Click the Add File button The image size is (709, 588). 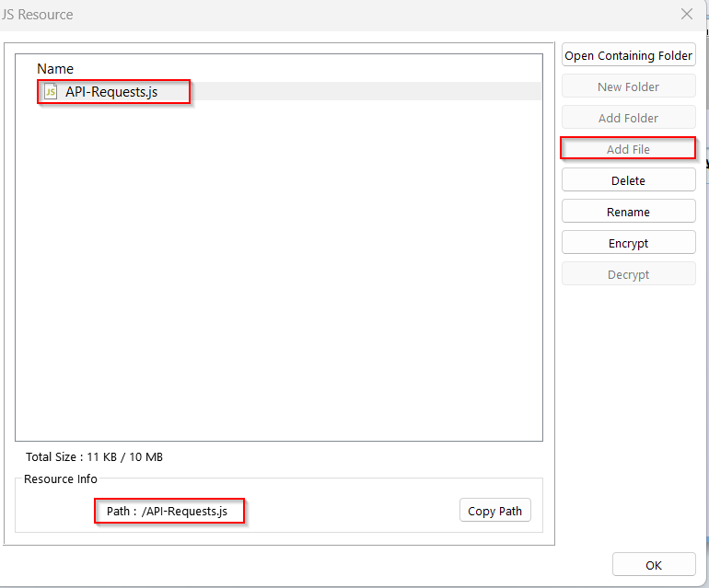628,149
